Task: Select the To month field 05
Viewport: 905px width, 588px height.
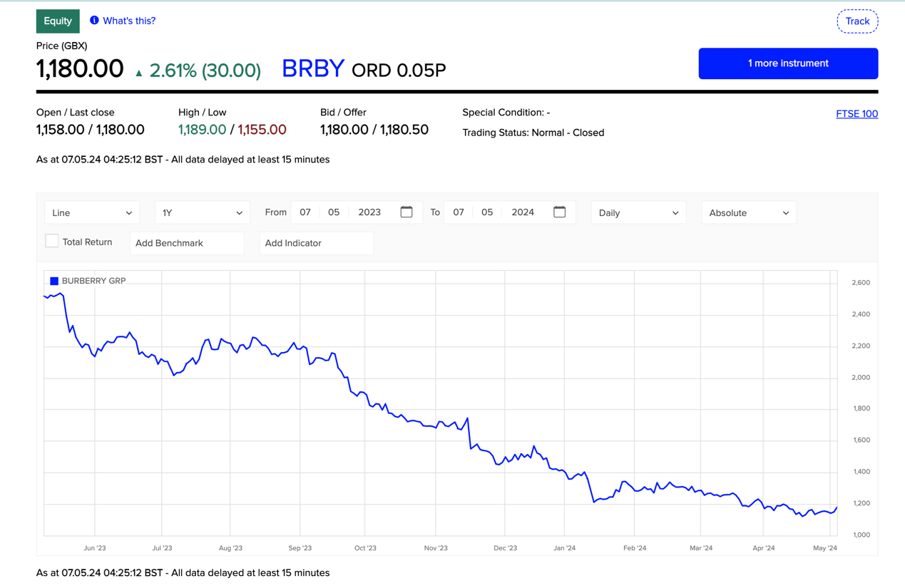Action: [x=487, y=212]
